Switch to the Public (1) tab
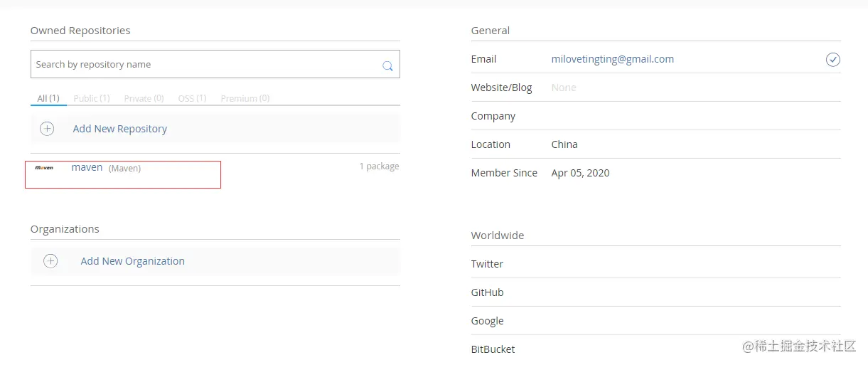This screenshot has width=868, height=365. [x=92, y=98]
